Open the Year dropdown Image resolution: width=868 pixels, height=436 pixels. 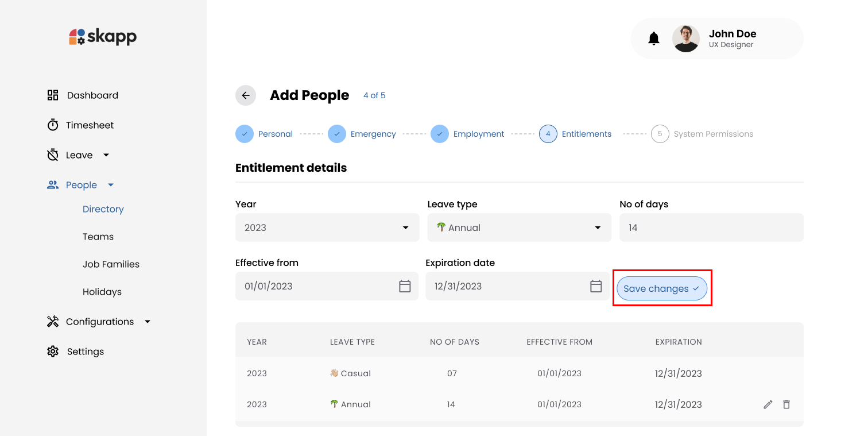(327, 227)
